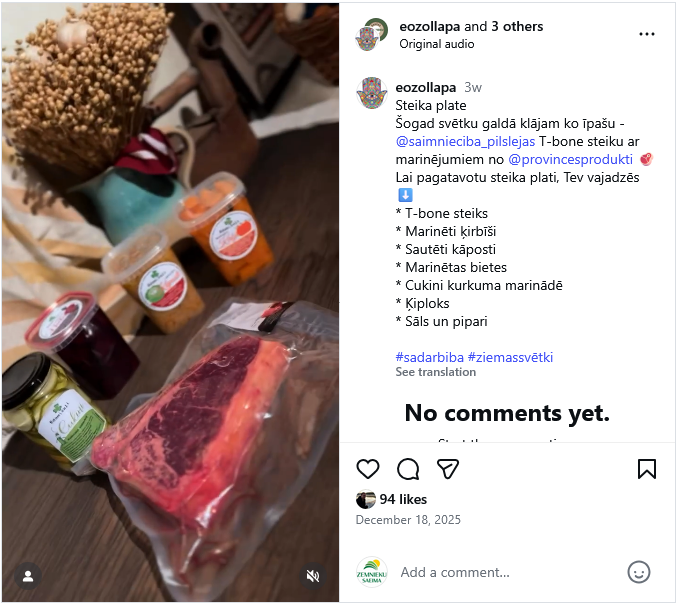
Task: Open eozollapa avatar in post header
Action: 372,35
